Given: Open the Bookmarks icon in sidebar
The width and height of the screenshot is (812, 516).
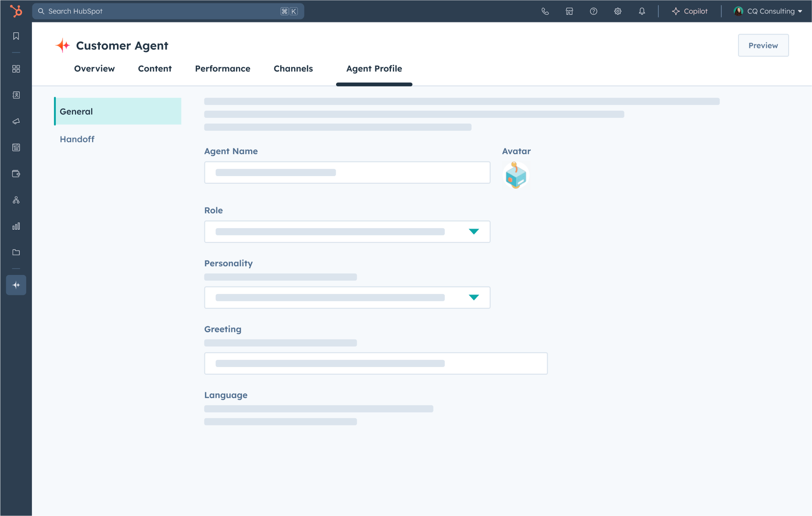Looking at the screenshot, I should pos(16,36).
